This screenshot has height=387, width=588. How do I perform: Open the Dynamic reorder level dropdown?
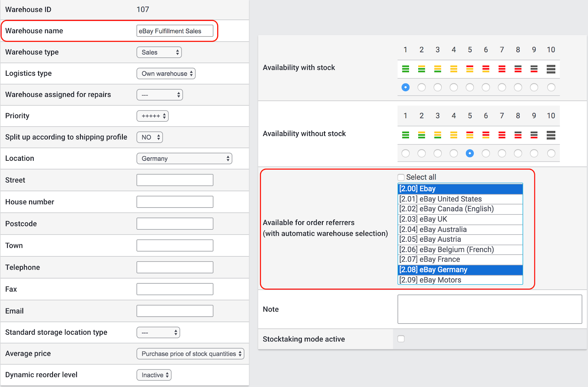click(154, 375)
